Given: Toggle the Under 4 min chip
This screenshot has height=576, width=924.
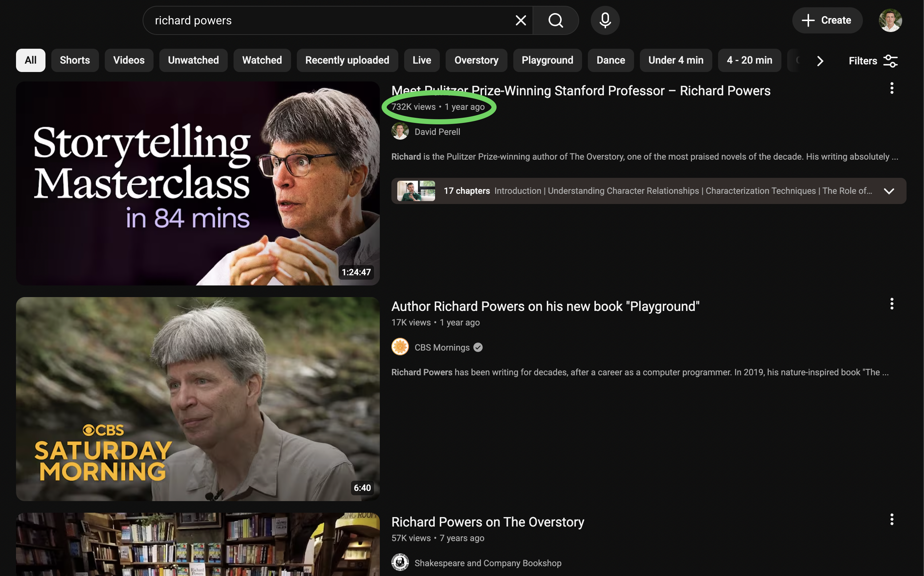Looking at the screenshot, I should [675, 60].
